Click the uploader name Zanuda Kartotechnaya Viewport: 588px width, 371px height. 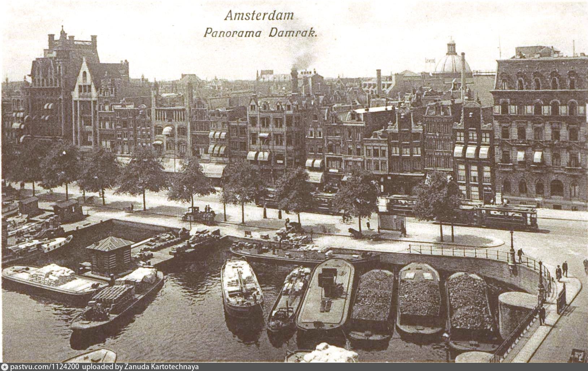161,367
